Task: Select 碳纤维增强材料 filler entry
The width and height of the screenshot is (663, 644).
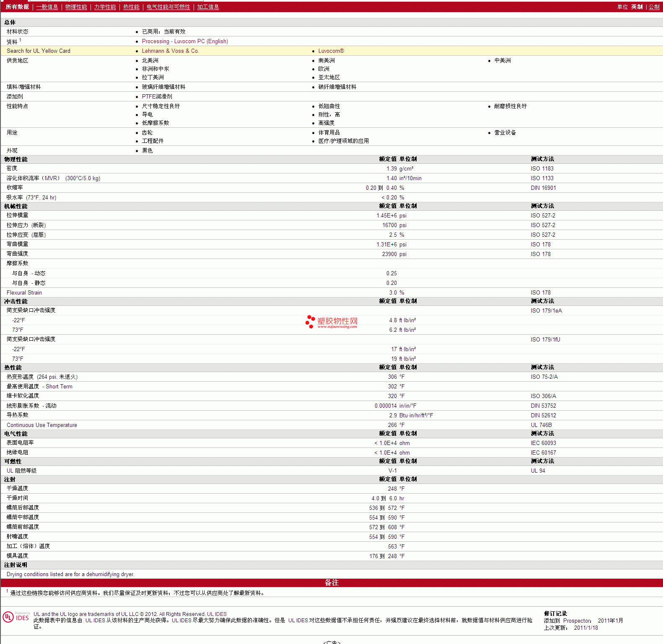Action: (337, 87)
